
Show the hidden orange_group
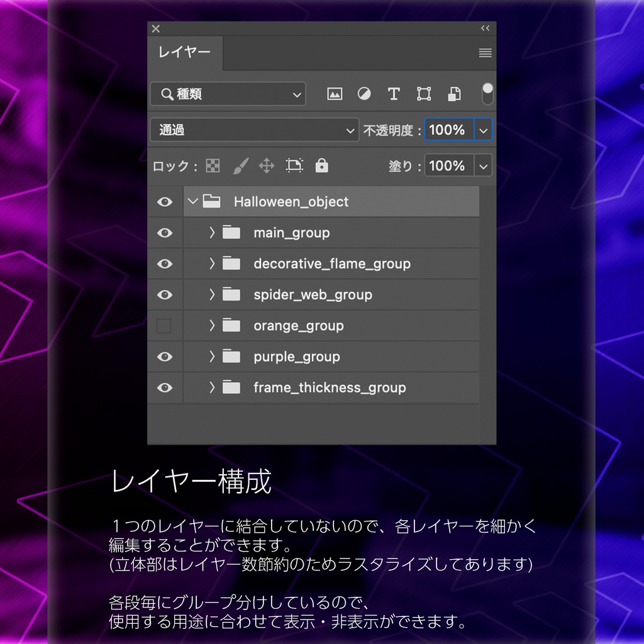164,326
